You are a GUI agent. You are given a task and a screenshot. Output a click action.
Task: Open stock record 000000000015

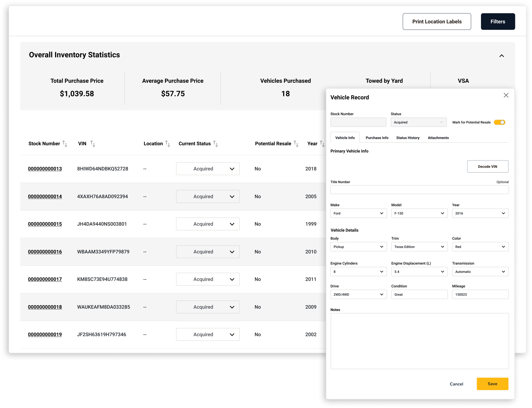point(45,224)
